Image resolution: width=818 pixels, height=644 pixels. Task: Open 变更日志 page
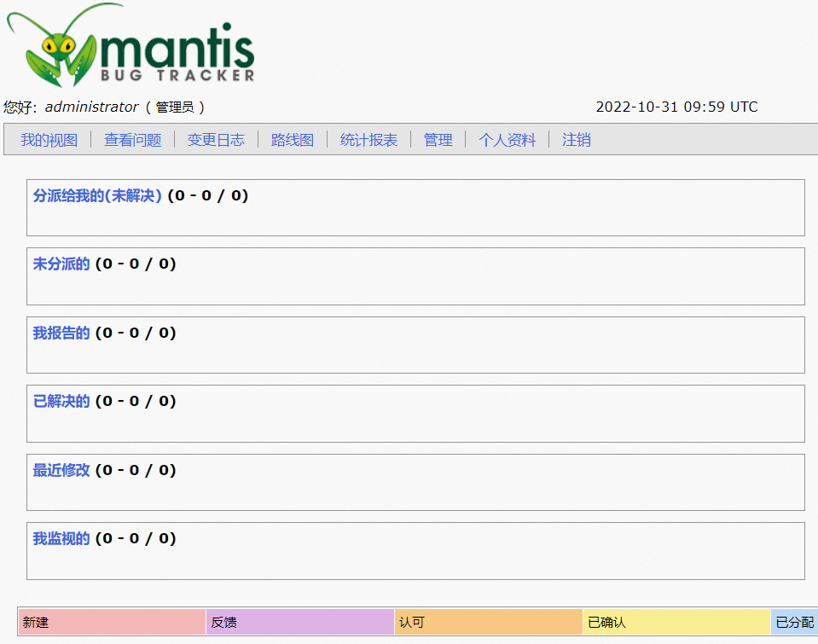point(216,140)
